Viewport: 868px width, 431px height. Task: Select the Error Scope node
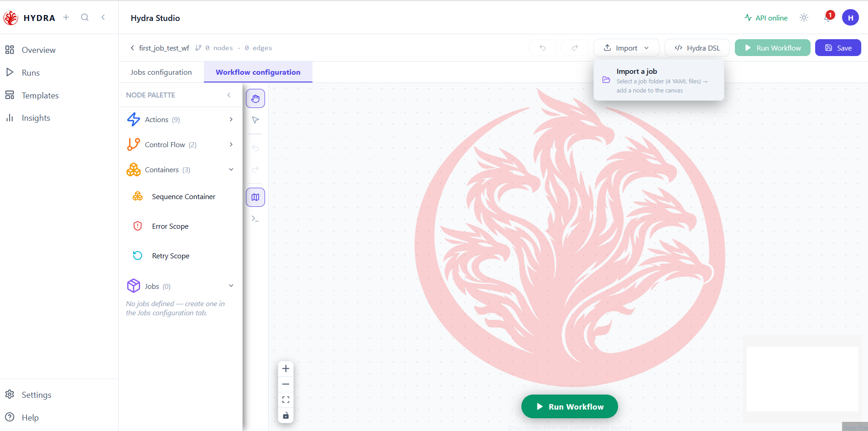pyautogui.click(x=181, y=226)
